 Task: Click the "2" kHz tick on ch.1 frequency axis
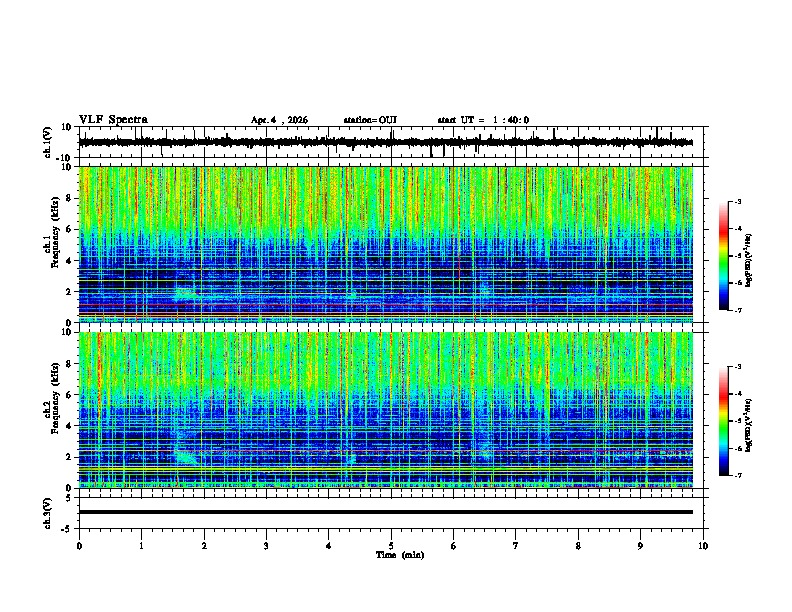click(x=69, y=291)
